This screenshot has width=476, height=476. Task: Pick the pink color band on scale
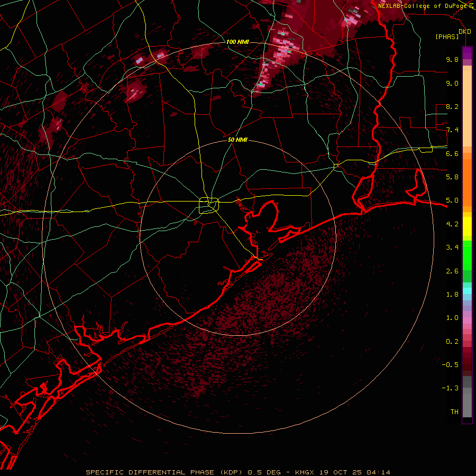coord(467,321)
